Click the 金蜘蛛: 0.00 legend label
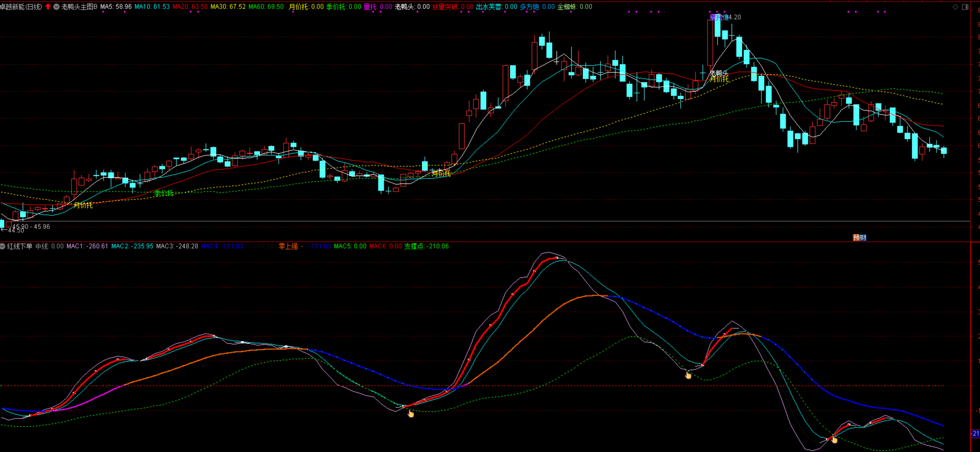This screenshot has height=452, width=980. tap(575, 6)
